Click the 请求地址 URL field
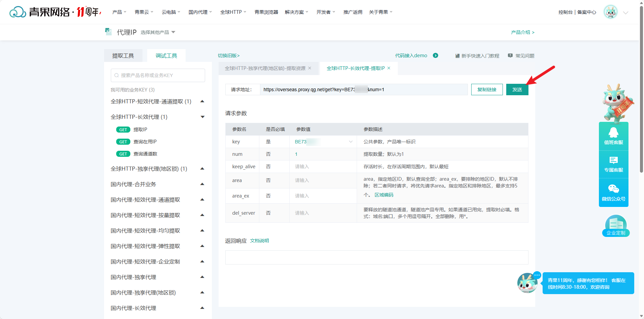The width and height of the screenshot is (644, 319). (364, 90)
